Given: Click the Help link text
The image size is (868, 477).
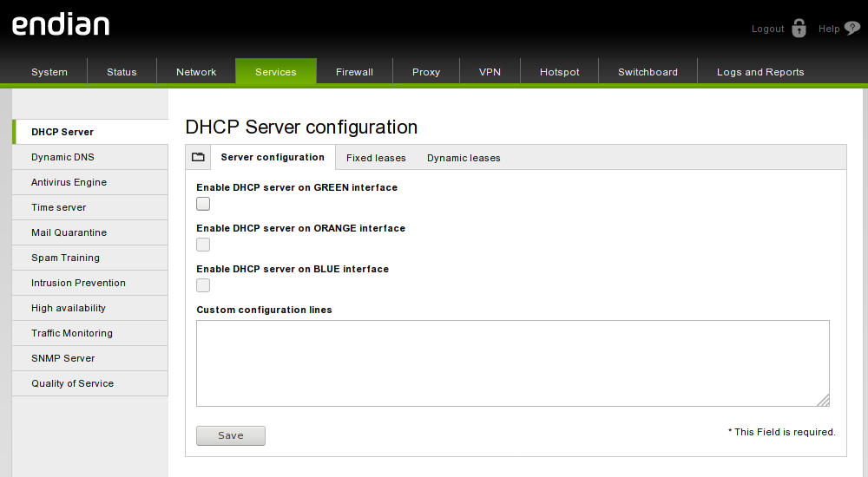Looking at the screenshot, I should click(x=829, y=29).
